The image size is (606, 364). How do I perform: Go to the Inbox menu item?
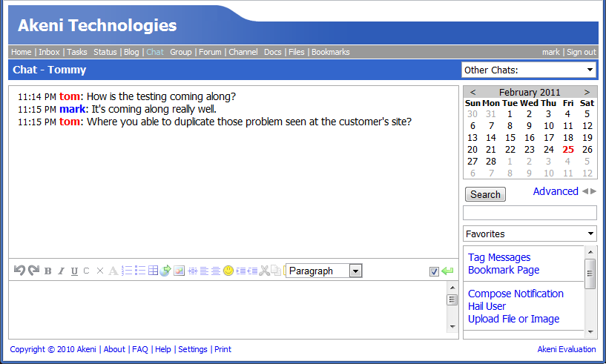49,52
